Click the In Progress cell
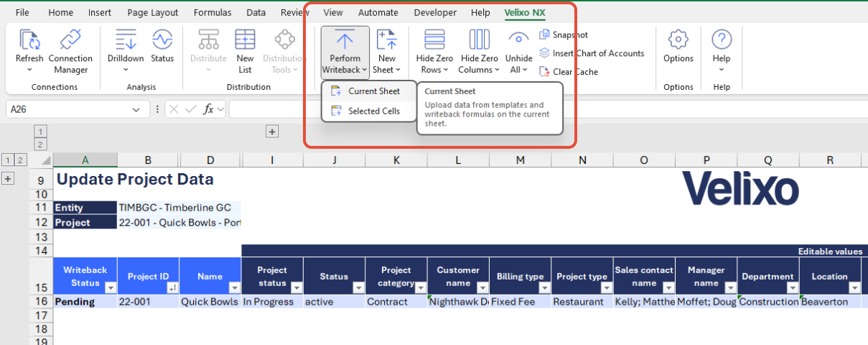This screenshot has width=868, height=345. click(x=272, y=302)
